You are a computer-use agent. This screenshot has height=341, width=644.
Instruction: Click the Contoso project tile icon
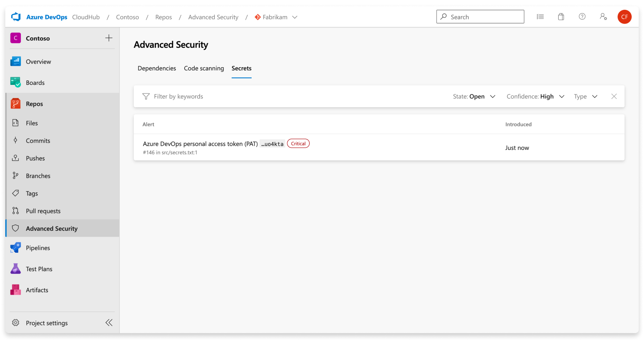pos(16,38)
